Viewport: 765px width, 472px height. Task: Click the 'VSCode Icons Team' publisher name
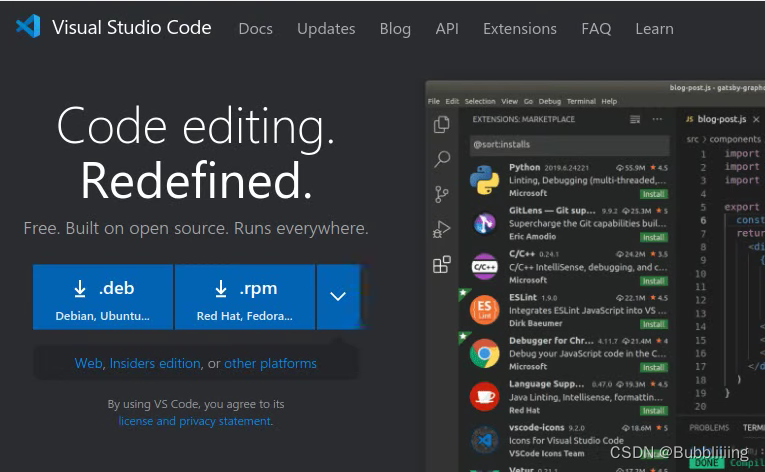(546, 454)
